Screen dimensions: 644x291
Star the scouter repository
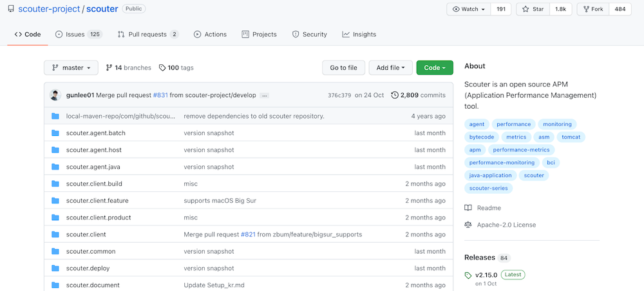[534, 9]
